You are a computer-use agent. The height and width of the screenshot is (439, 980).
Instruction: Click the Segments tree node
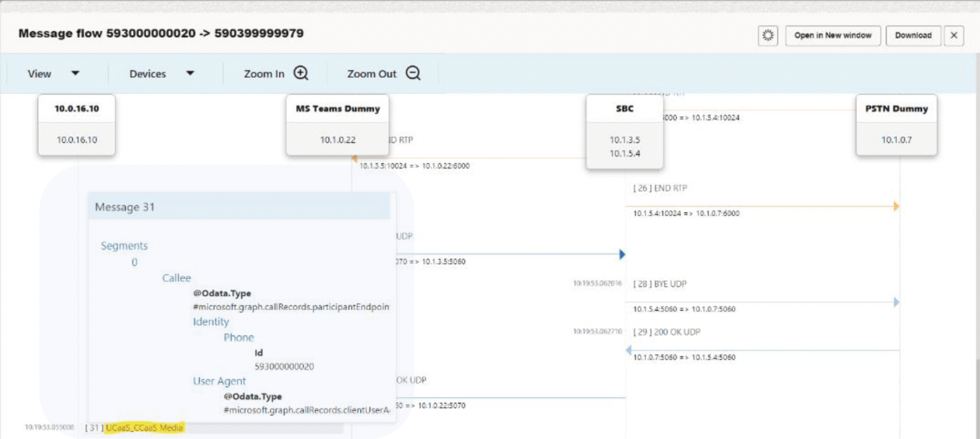click(124, 246)
